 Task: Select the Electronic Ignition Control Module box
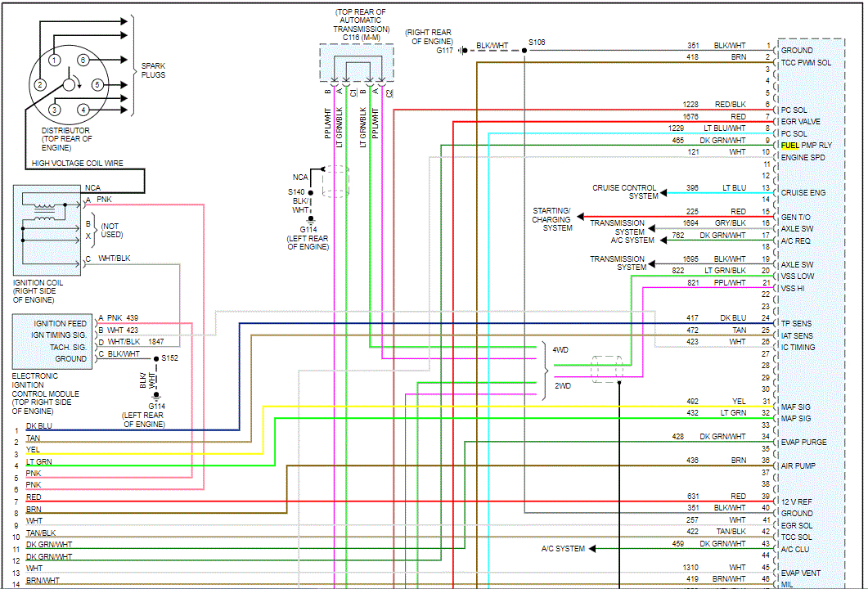click(51, 341)
